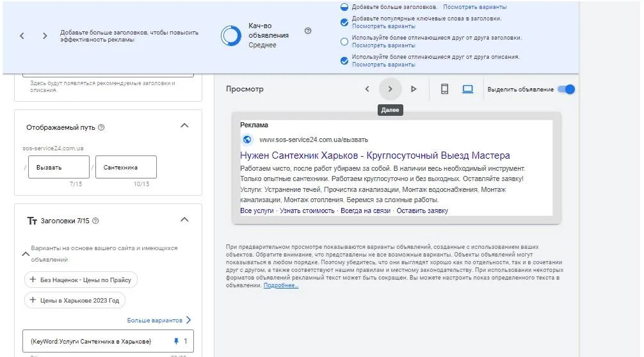Screen dimensions: 644x357
Task: Add headline Цены в Харькове 2023 Год
Action: coord(75,300)
